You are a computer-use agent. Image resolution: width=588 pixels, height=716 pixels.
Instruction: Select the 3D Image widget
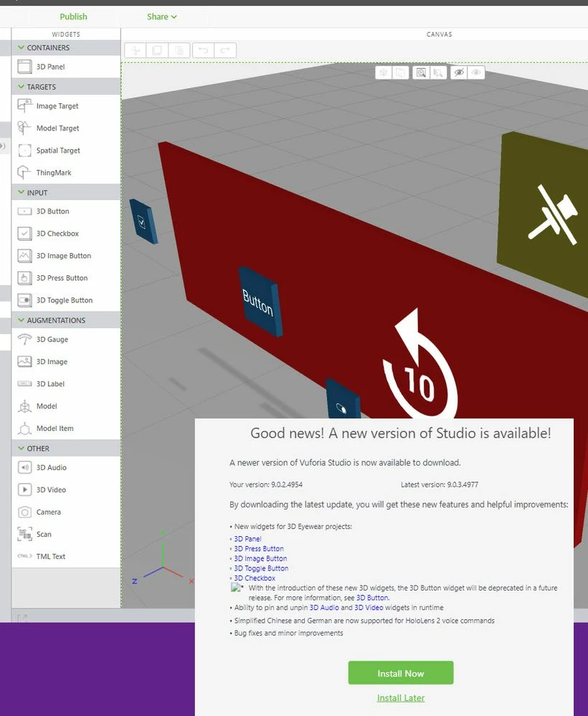66,362
